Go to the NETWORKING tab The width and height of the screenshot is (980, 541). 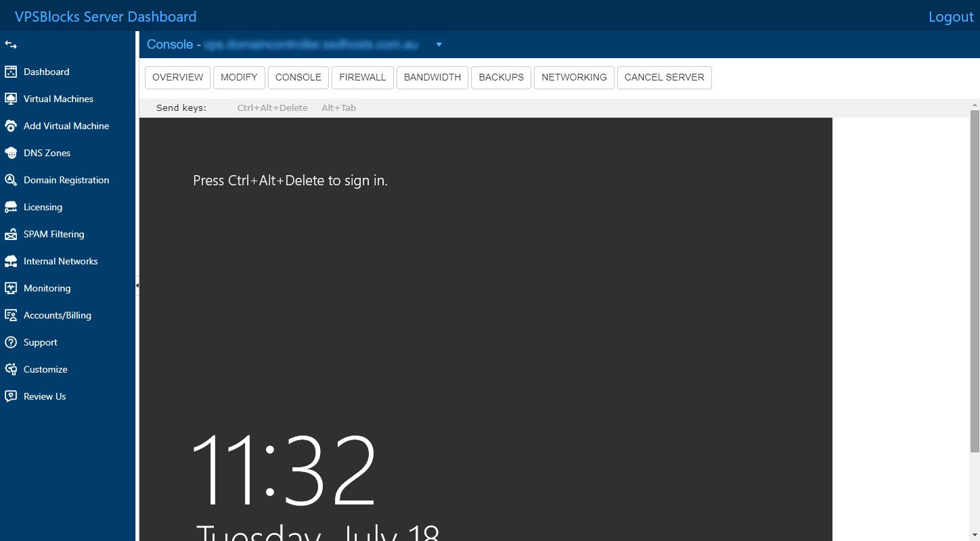574,77
